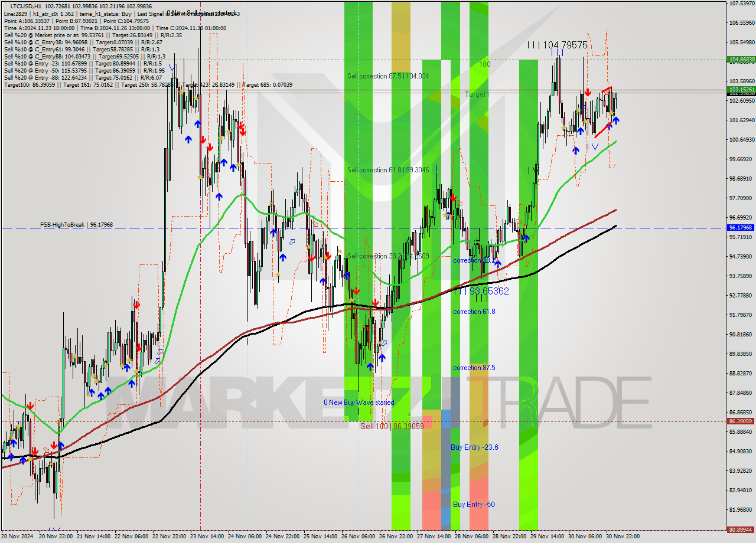Select the blue correction 87.5 label
The image size is (756, 543).
474,368
